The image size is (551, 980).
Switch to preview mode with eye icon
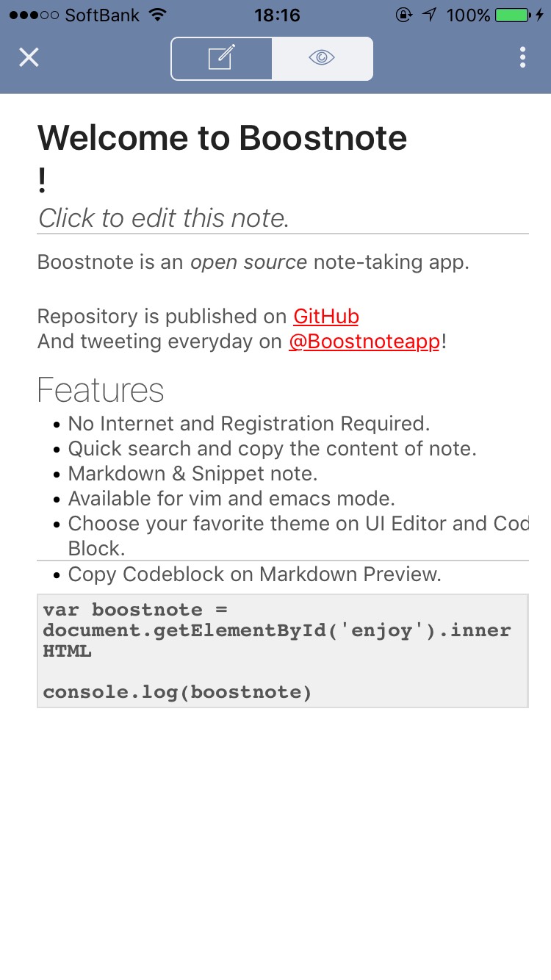(x=322, y=58)
